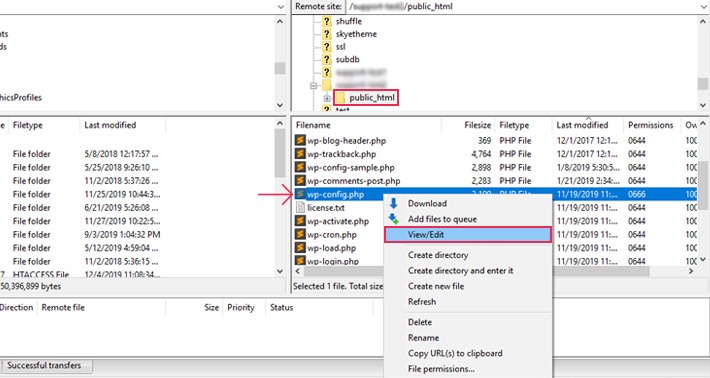Open the Local site path dropdown
This screenshot has height=378, width=710.
281,6
